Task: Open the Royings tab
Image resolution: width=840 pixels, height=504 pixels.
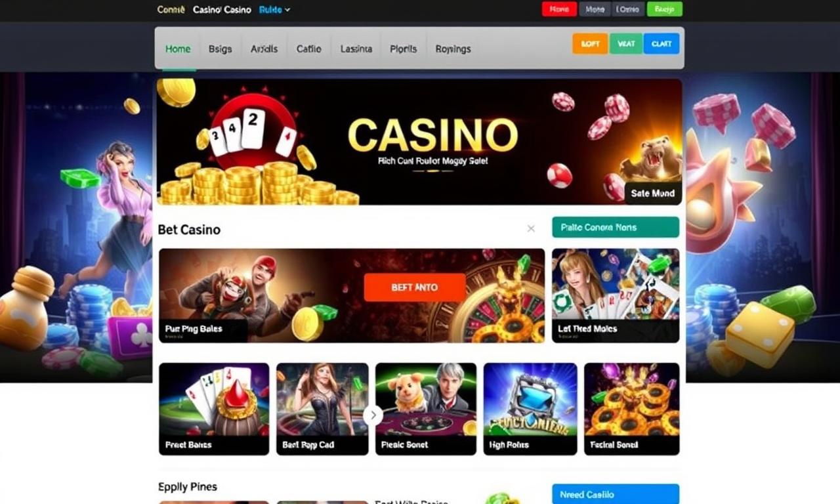Action: pyautogui.click(x=453, y=49)
